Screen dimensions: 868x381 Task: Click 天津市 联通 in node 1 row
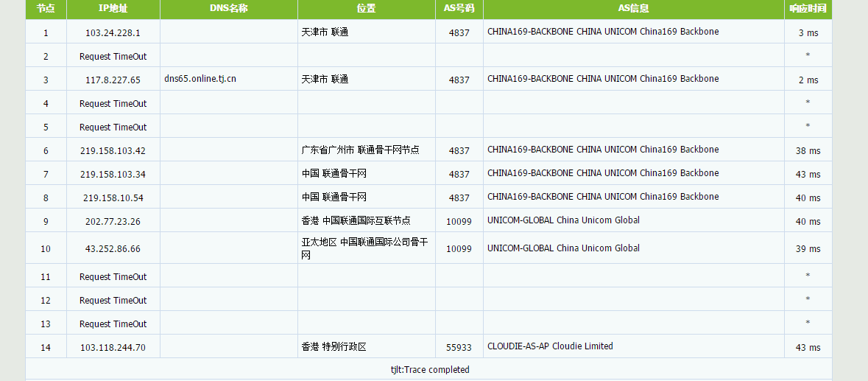(325, 32)
